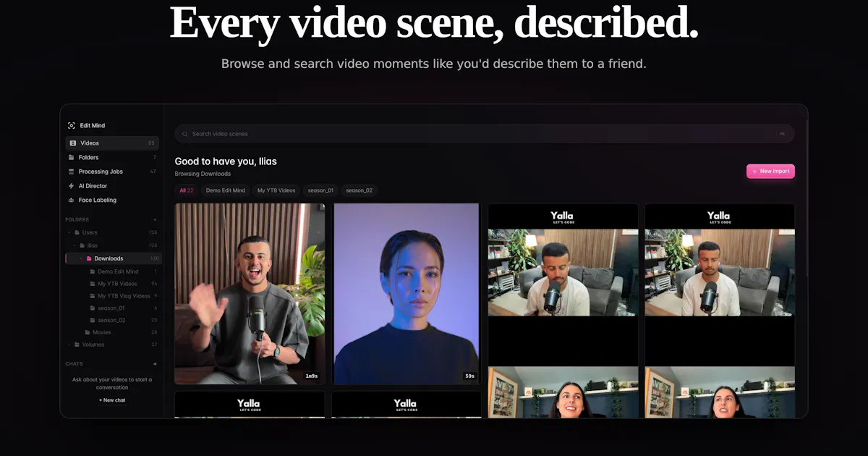Open the Folders navigation icon
Screen dimensions: 868x456
click(71, 157)
